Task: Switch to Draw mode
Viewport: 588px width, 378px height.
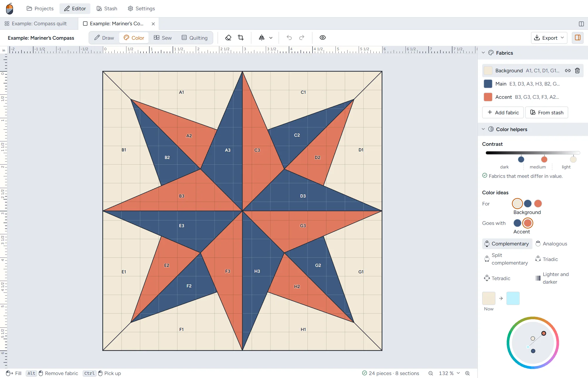Action: pos(104,38)
